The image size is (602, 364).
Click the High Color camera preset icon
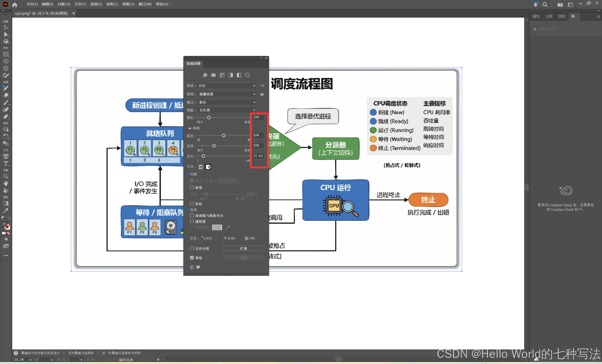click(x=213, y=75)
